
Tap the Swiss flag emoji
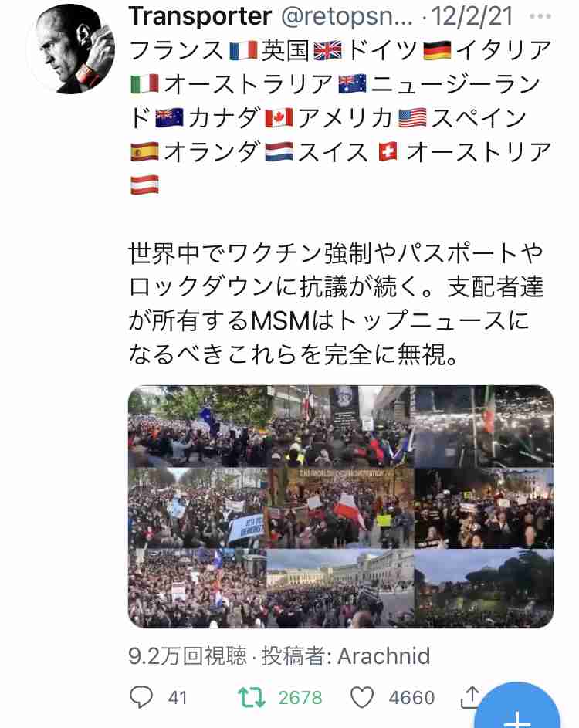pos(388,152)
